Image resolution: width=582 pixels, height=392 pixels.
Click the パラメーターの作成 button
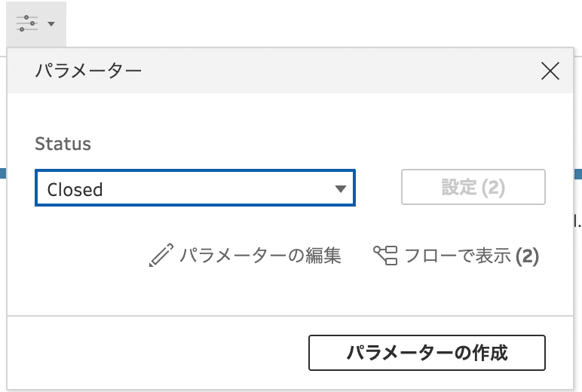427,353
